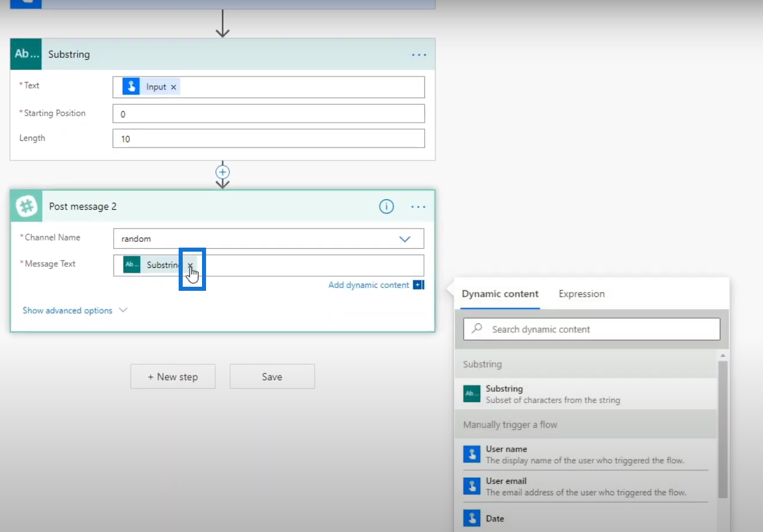
Task: Click the Length field containing 10
Action: click(269, 138)
